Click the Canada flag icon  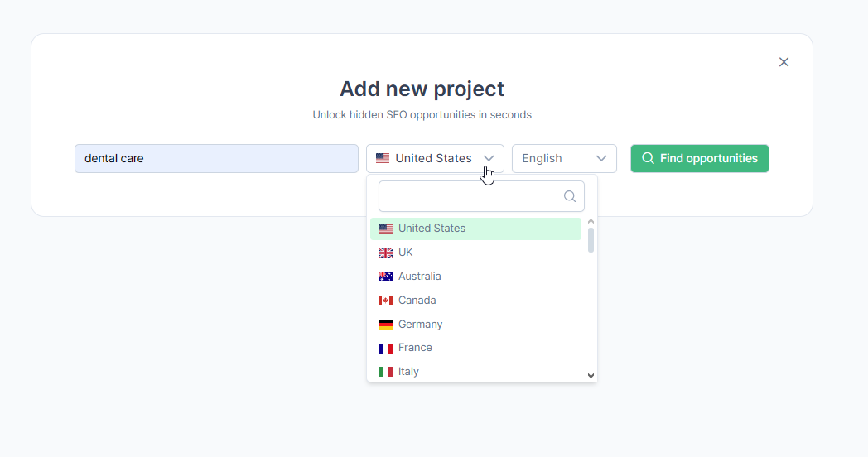pos(385,301)
